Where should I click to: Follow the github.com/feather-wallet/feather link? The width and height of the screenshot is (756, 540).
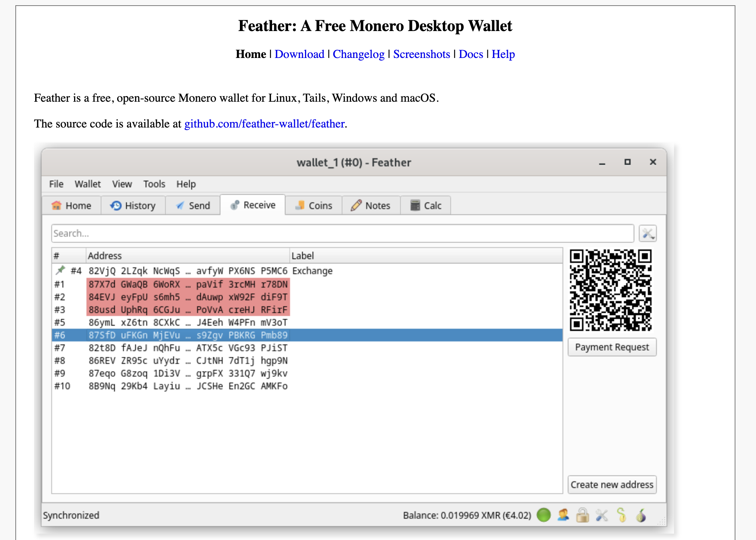(x=264, y=124)
